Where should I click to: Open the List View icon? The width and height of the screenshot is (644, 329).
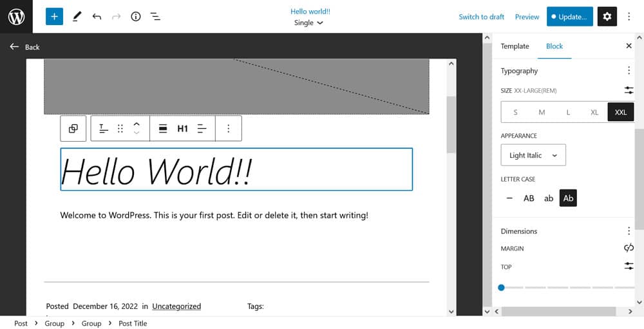pos(155,17)
